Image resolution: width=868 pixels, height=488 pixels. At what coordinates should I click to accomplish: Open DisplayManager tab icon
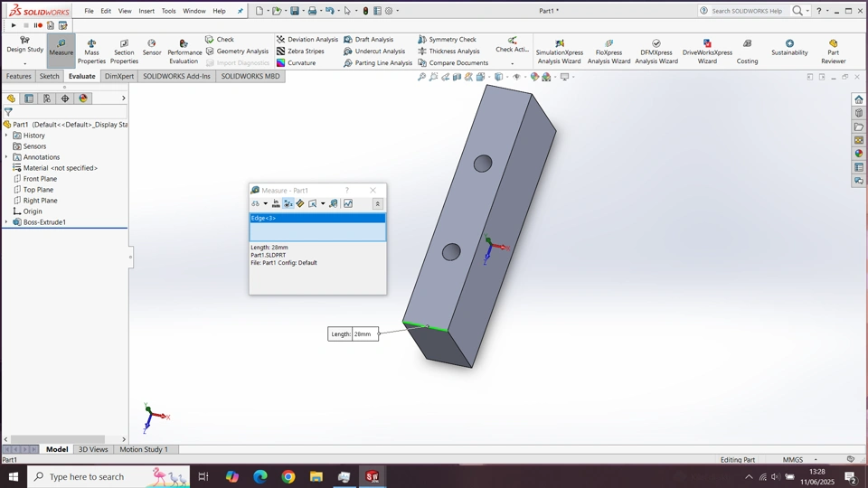[x=83, y=99]
